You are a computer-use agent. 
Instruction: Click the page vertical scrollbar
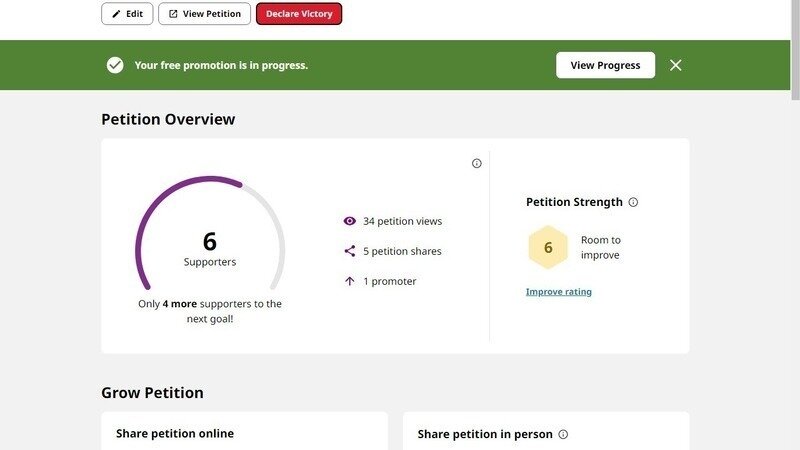[795, 50]
